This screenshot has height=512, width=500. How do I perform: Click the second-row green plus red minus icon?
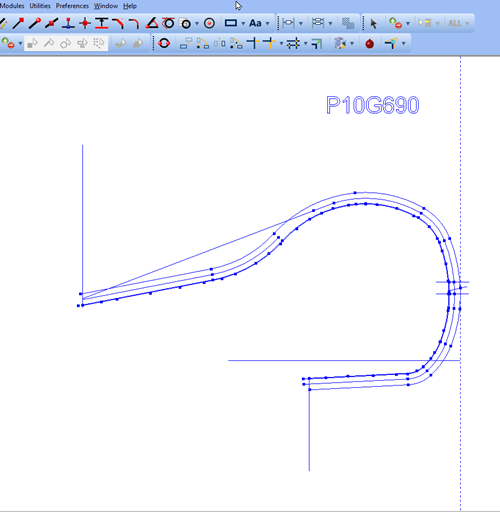pyautogui.click(x=8, y=43)
